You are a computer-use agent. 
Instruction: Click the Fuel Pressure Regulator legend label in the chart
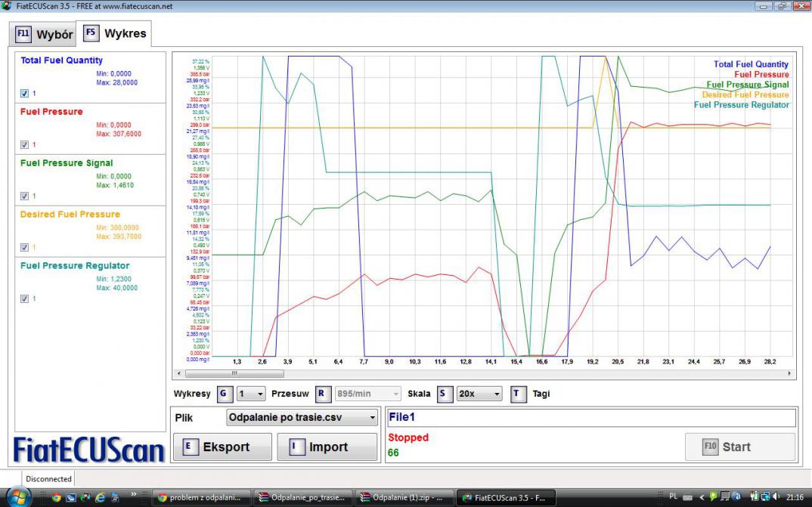[741, 105]
